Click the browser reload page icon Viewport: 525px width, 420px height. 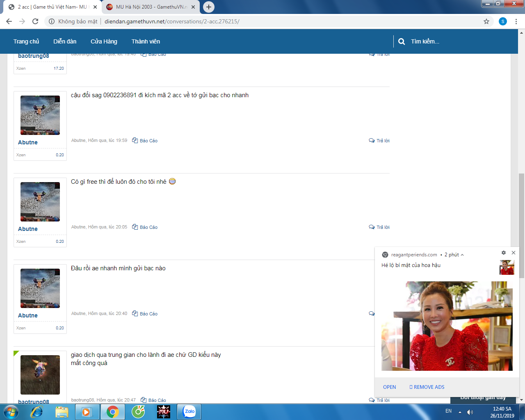[x=35, y=21]
